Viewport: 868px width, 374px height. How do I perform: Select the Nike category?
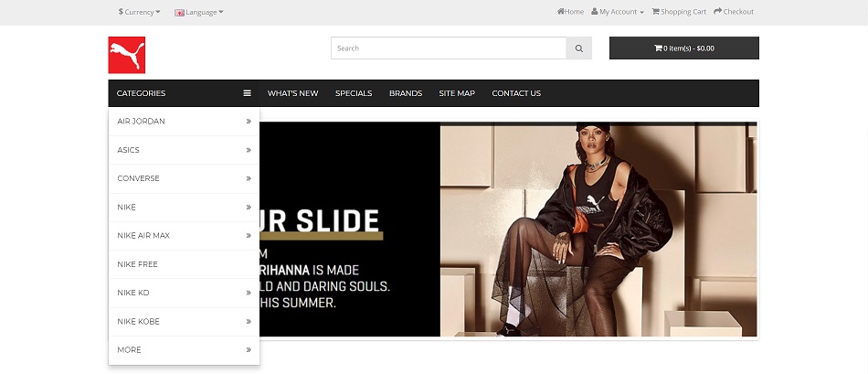126,208
